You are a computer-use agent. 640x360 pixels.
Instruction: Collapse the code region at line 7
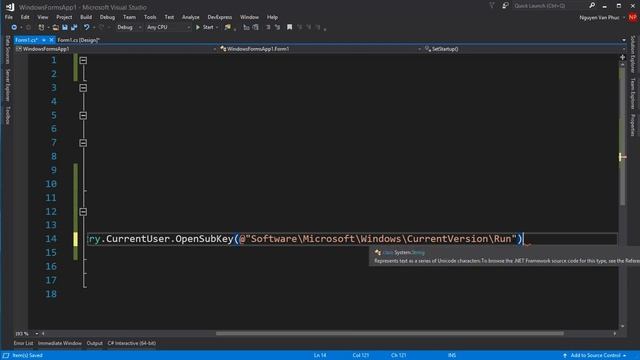[83, 143]
